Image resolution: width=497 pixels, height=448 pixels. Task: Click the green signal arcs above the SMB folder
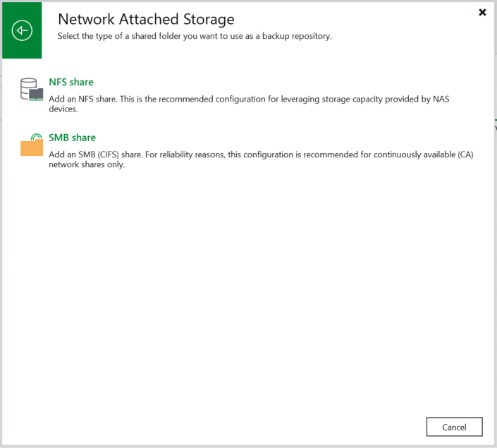[37, 137]
